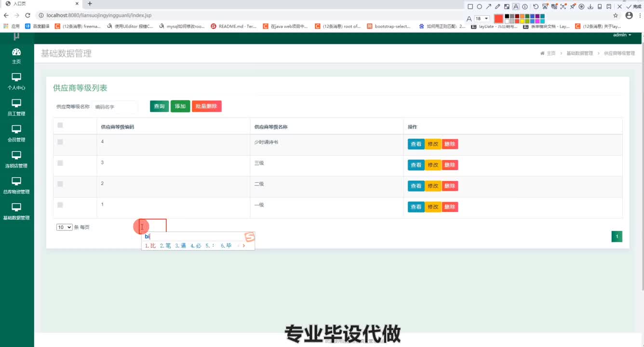Select the text annotation tool
Viewport: 644px width, 347px height.
point(516,6)
